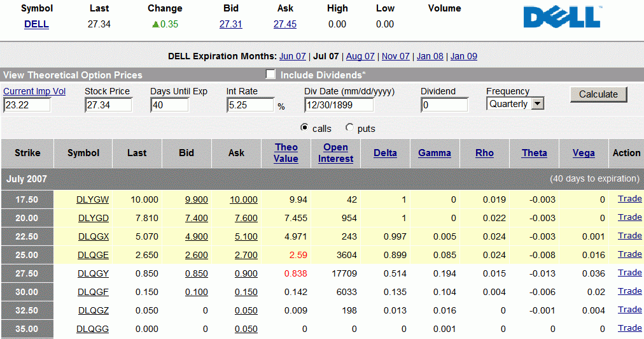Switch to Jun 07 expiration month
The height and width of the screenshot is (339, 644).
pyautogui.click(x=293, y=56)
